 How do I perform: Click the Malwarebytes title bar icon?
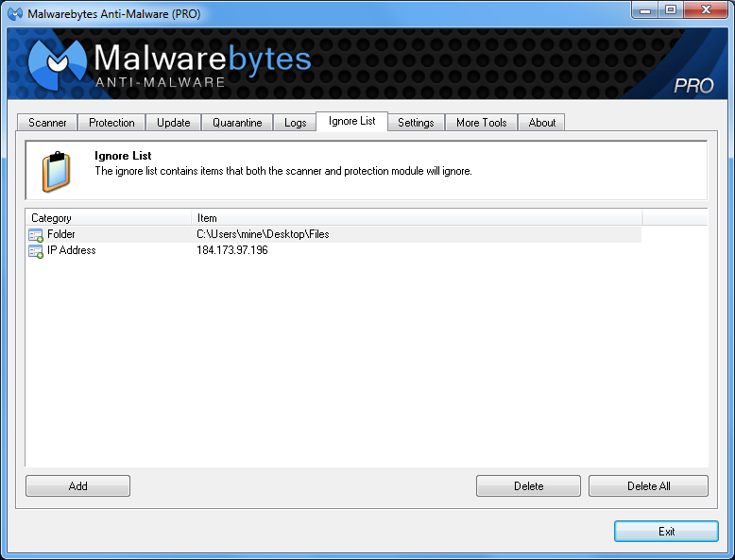[x=15, y=13]
